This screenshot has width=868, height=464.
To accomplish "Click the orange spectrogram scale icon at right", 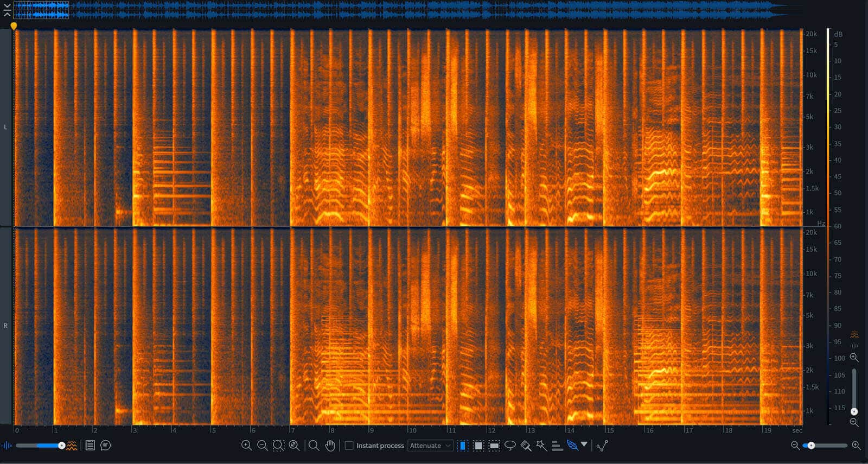I will [x=854, y=335].
